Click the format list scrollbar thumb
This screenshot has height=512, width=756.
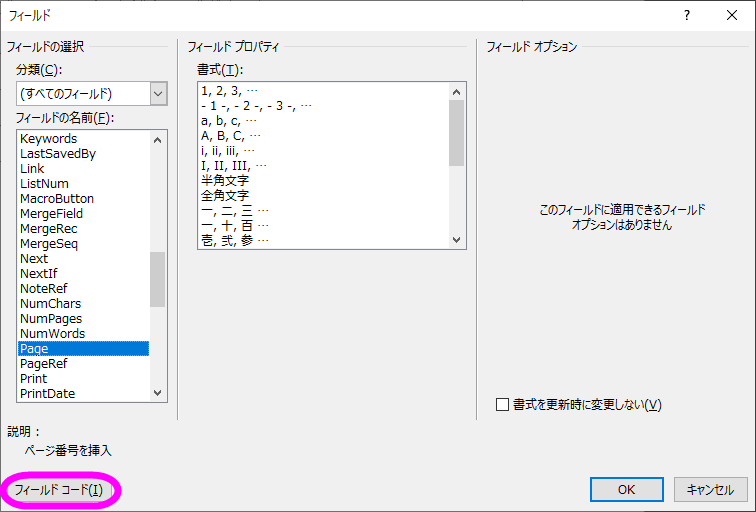(457, 133)
